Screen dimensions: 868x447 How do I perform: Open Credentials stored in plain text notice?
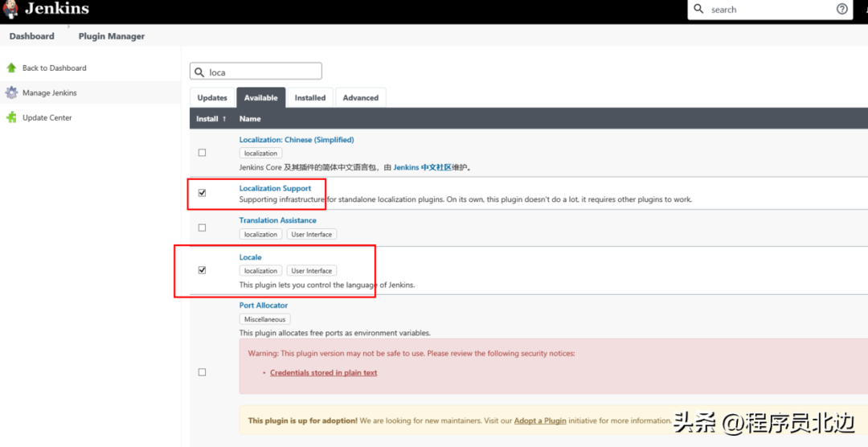[323, 373]
